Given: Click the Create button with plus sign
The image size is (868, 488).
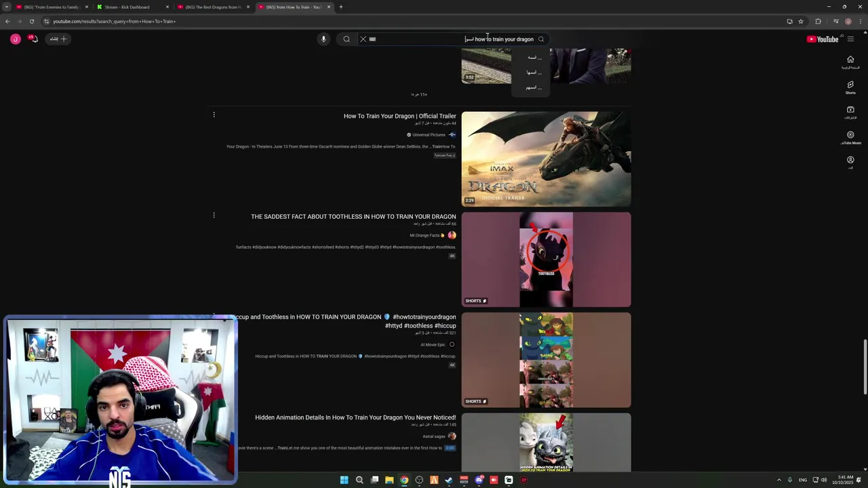Looking at the screenshot, I should (58, 39).
